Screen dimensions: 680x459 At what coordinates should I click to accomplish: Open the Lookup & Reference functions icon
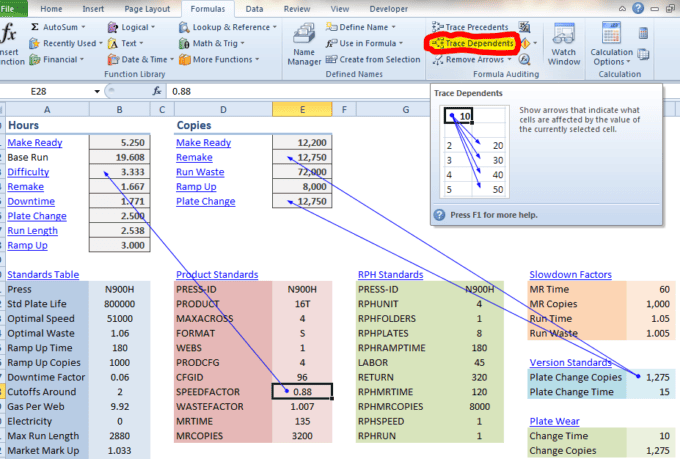pyautogui.click(x=184, y=27)
